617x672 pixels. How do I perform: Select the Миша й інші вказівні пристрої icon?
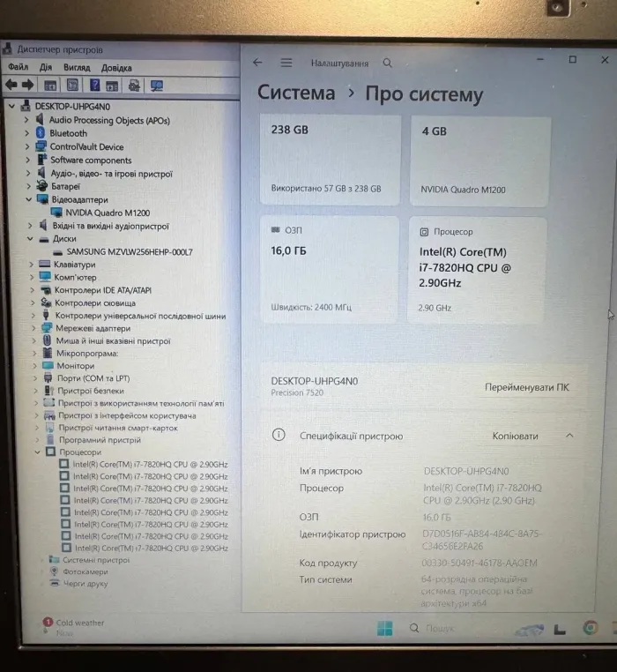(47, 340)
